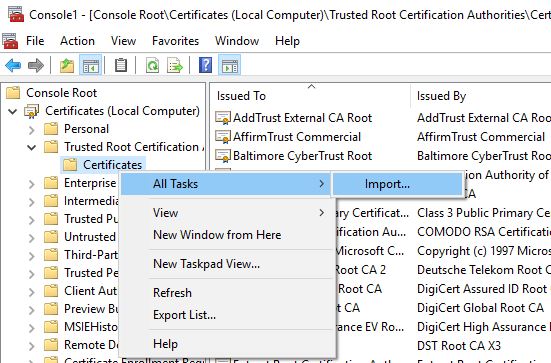Viewport: 551px width, 363px height.
Task: Expand the Client Aut node chevron
Action: 32,292
